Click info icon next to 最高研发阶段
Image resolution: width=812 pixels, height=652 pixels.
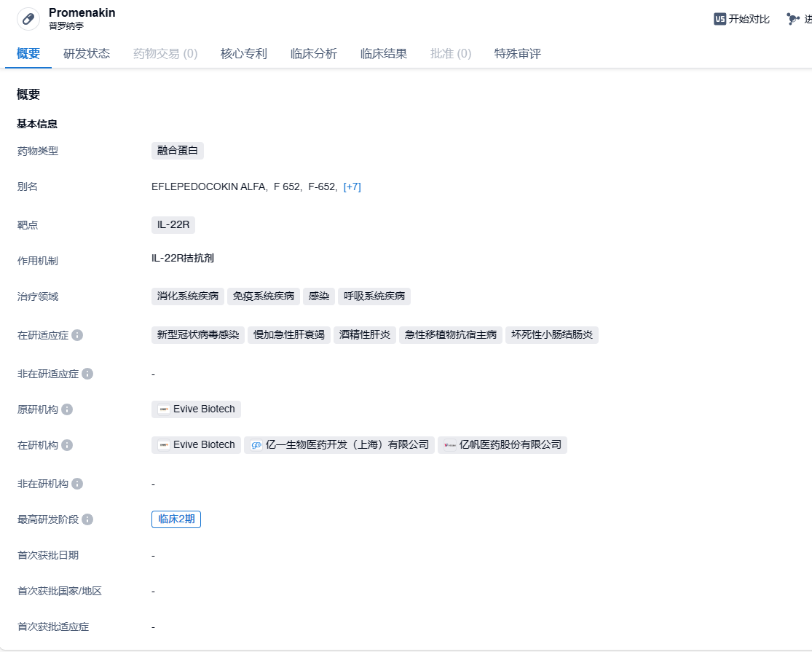point(87,519)
